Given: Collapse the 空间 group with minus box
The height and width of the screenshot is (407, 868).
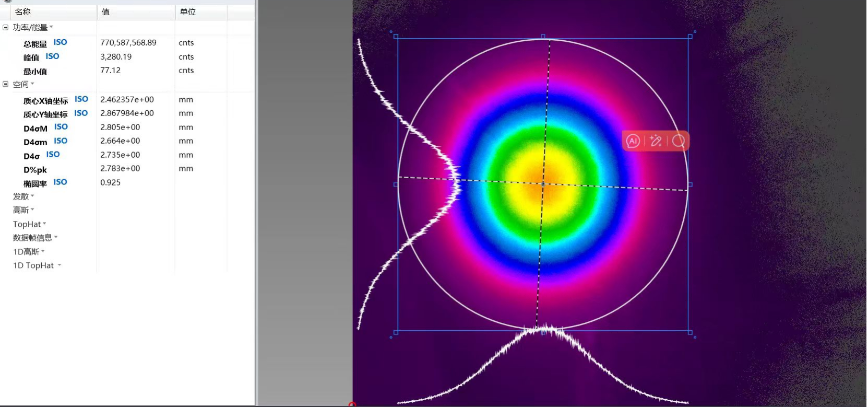Looking at the screenshot, I should click(x=6, y=84).
